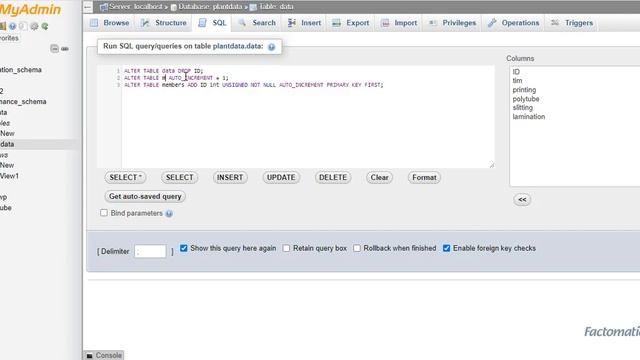
Task: Select tim in Columns list
Action: coord(517,81)
